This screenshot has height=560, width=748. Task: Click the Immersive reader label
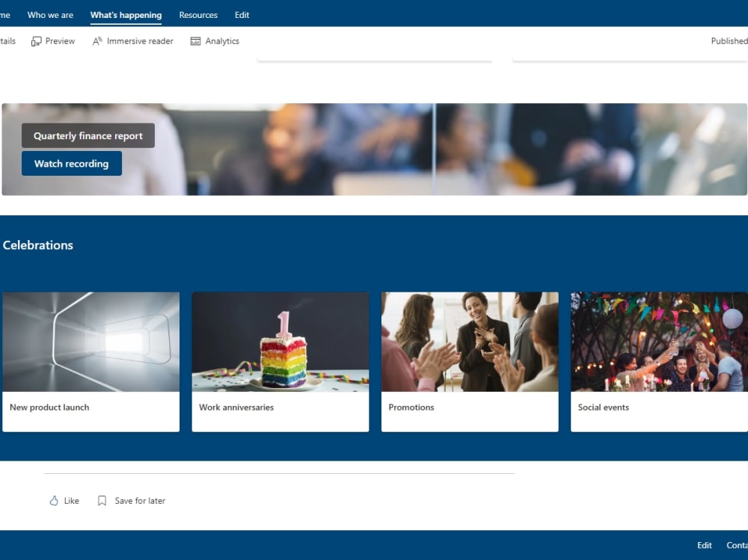pyautogui.click(x=140, y=41)
